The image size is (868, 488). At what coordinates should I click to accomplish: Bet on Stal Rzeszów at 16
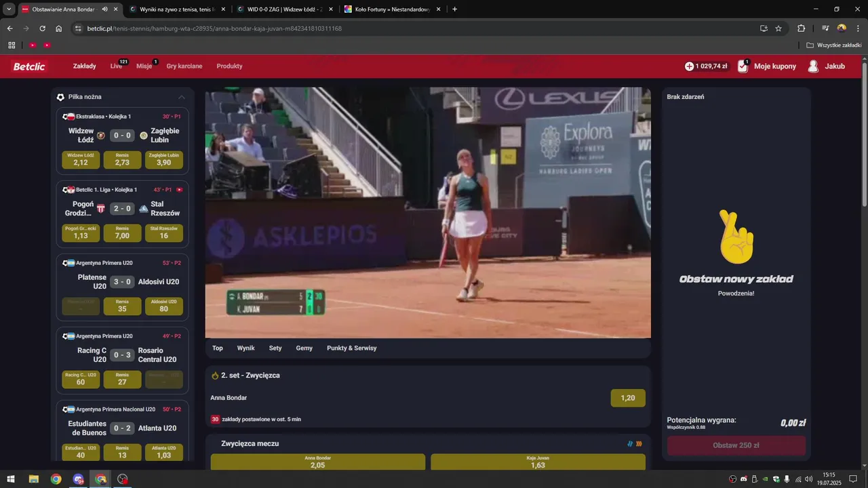[x=164, y=233]
